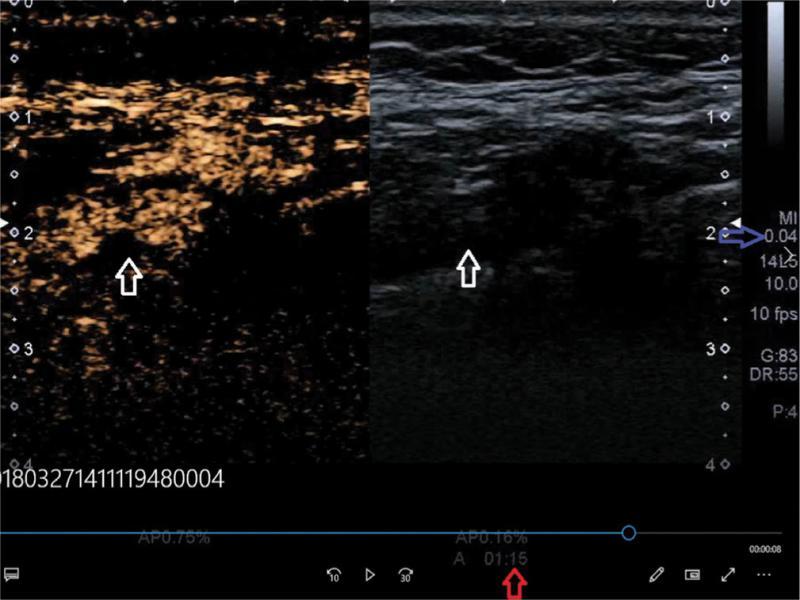
Task: Click white arrow in grayscale B-mode image
Action: click(467, 268)
